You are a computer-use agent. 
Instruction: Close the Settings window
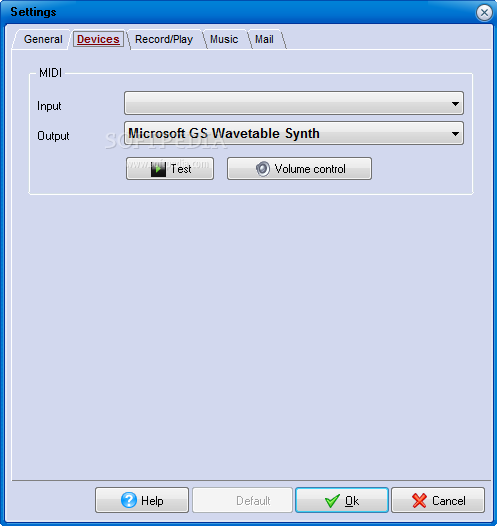coord(484,13)
